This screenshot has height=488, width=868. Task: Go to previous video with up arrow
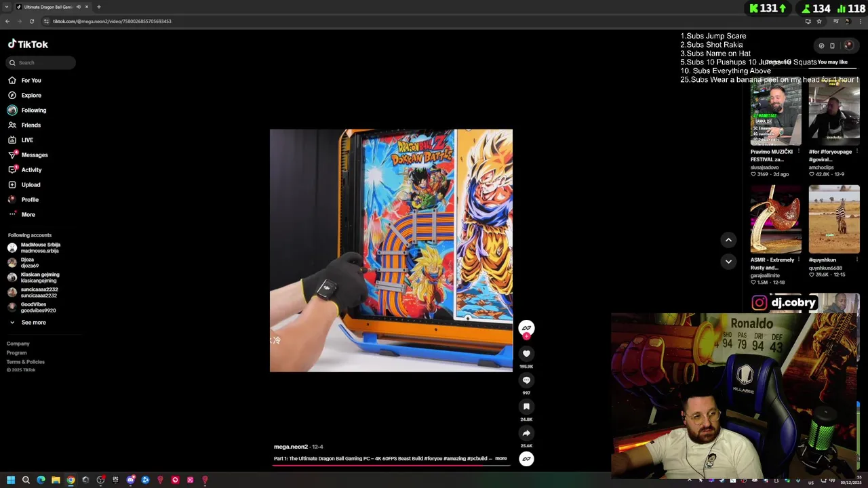coord(728,240)
